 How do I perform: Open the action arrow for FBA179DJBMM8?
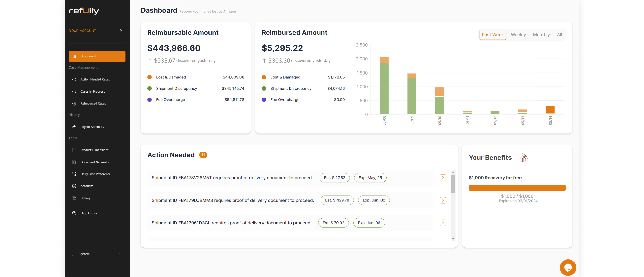[443, 200]
